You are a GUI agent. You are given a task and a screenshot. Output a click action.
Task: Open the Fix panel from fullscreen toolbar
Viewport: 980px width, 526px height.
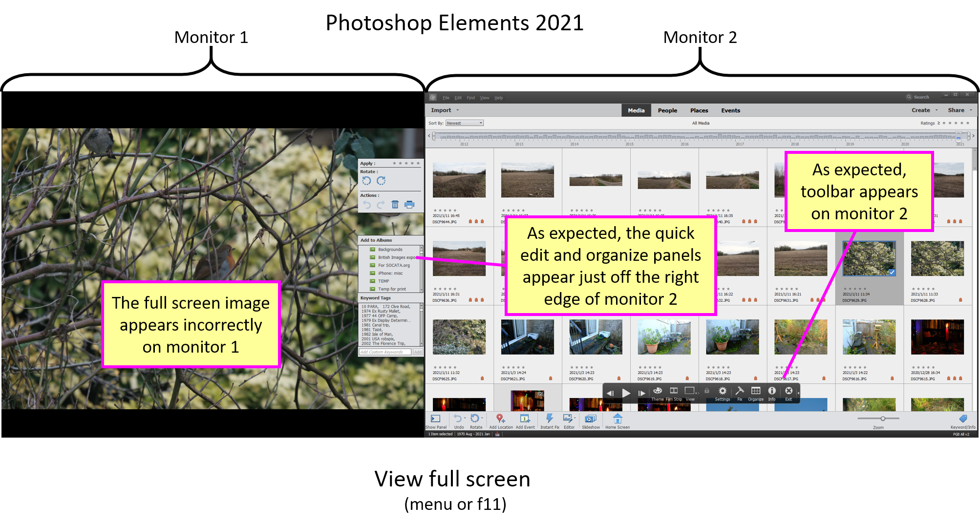pos(740,391)
